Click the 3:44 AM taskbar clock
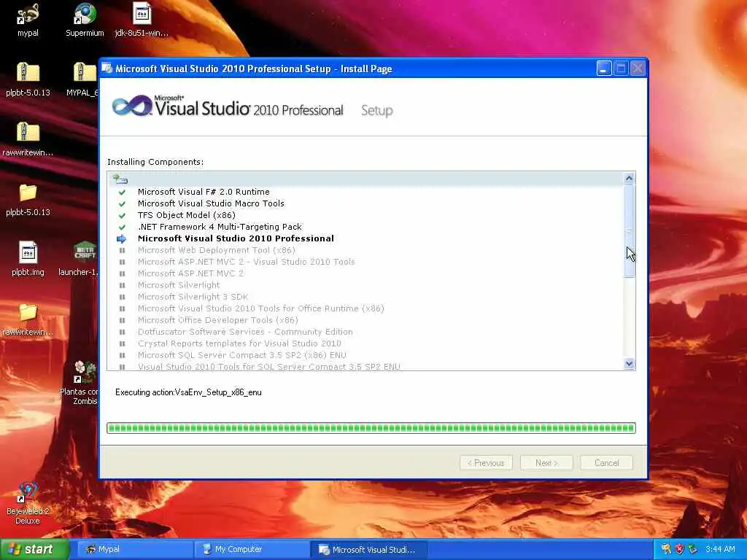Screen dimensions: 747x560 click(x=720, y=549)
